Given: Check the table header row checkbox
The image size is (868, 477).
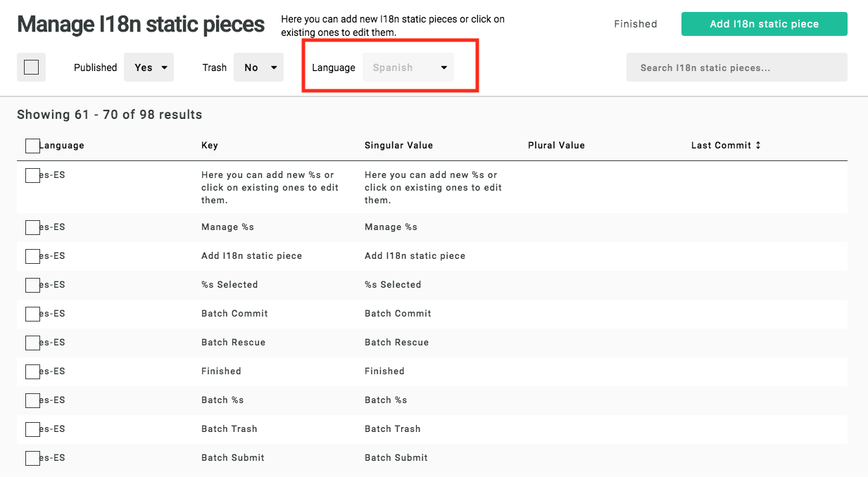Looking at the screenshot, I should coord(32,146).
